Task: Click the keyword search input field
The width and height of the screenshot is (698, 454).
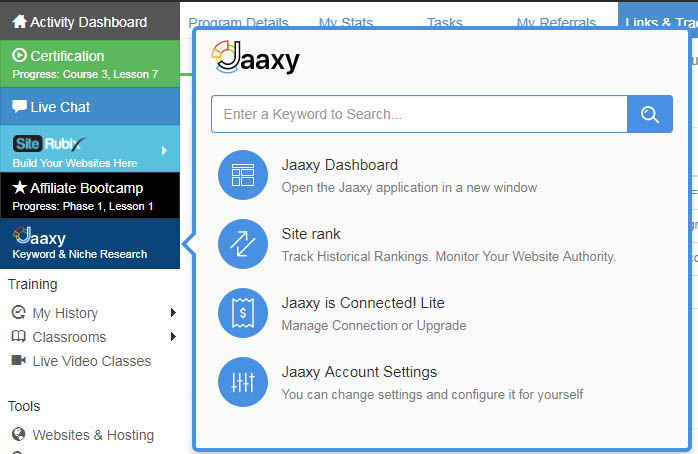Action: coord(418,114)
